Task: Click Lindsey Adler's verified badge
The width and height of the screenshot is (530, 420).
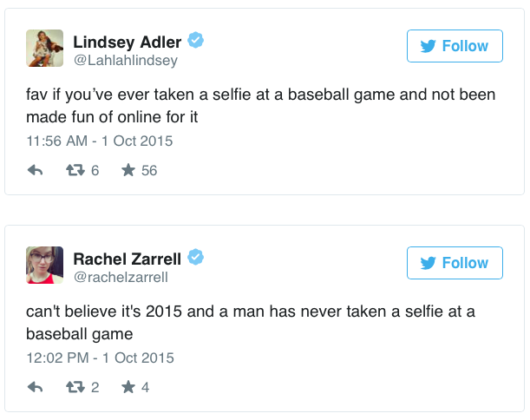Action: pos(197,41)
